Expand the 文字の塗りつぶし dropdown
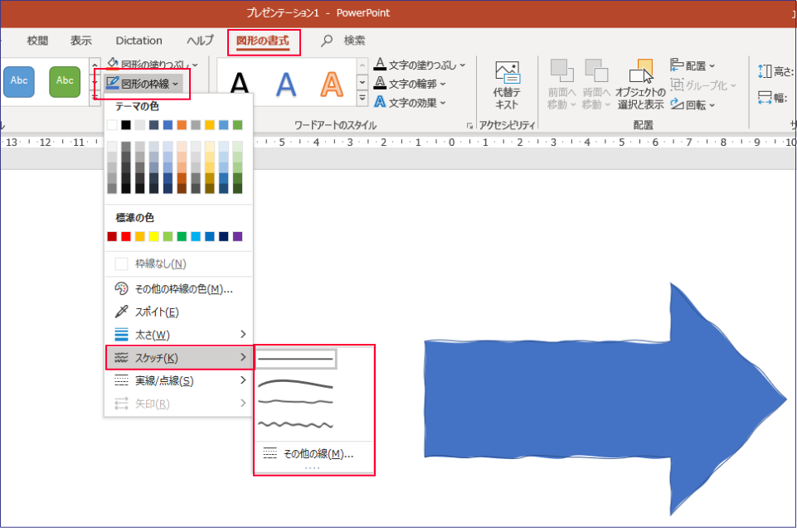797x532 pixels. point(419,64)
